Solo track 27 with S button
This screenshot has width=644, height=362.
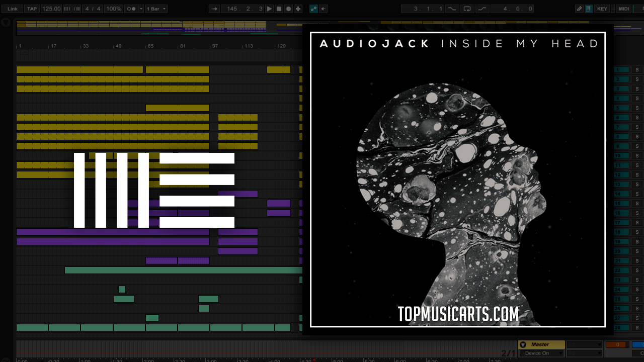pyautogui.click(x=636, y=318)
